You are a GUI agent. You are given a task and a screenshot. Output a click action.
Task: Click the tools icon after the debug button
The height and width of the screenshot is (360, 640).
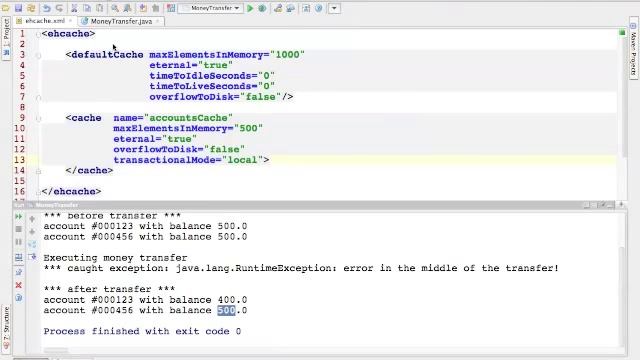(278, 8)
